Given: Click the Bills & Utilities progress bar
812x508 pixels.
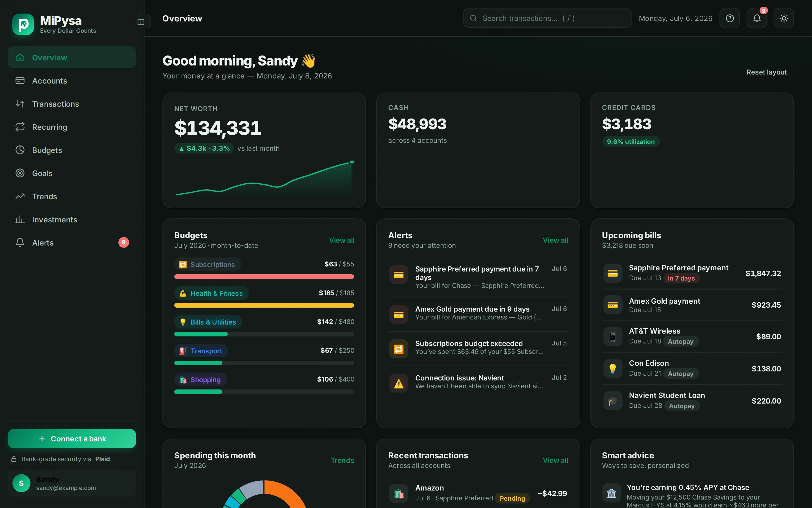Looking at the screenshot, I should click(264, 334).
